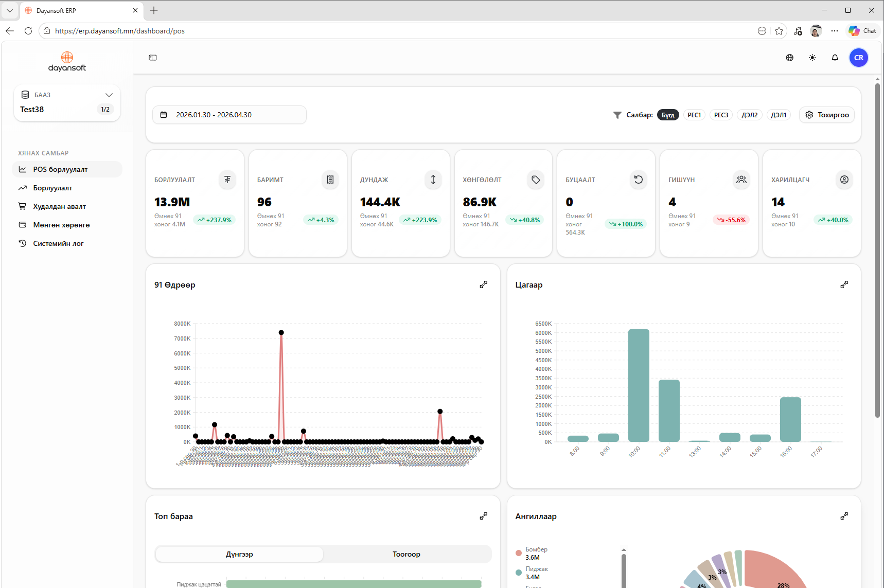The width and height of the screenshot is (884, 588).
Task: Click the ХАРИЛЦАГЧ user icon
Action: coord(844,180)
